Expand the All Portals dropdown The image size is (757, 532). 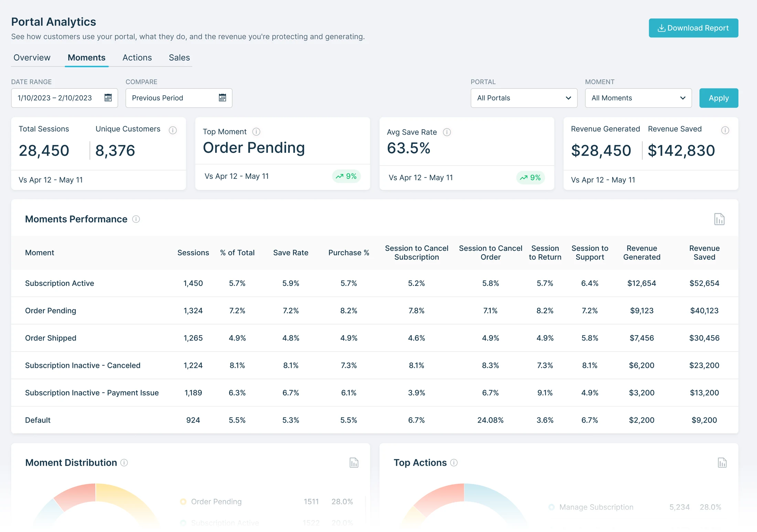[524, 98]
